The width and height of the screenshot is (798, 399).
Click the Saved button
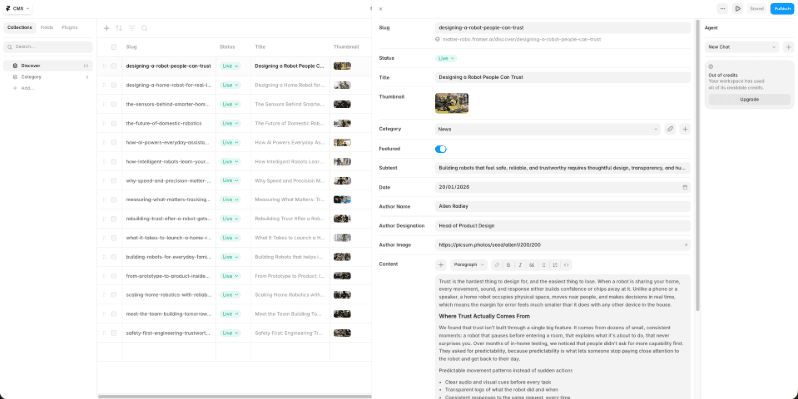click(x=757, y=9)
